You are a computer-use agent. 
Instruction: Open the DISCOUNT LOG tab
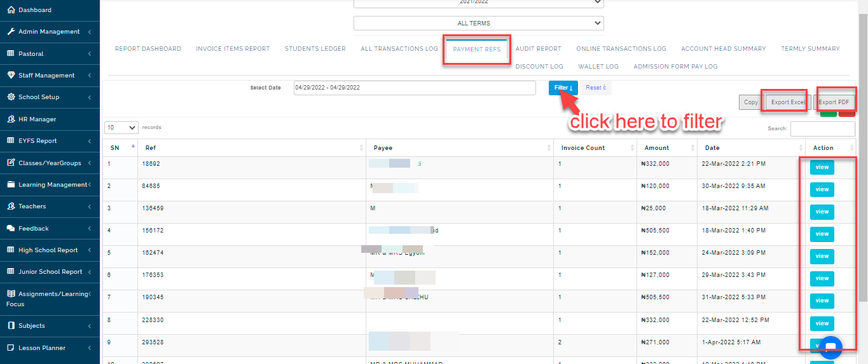click(539, 67)
